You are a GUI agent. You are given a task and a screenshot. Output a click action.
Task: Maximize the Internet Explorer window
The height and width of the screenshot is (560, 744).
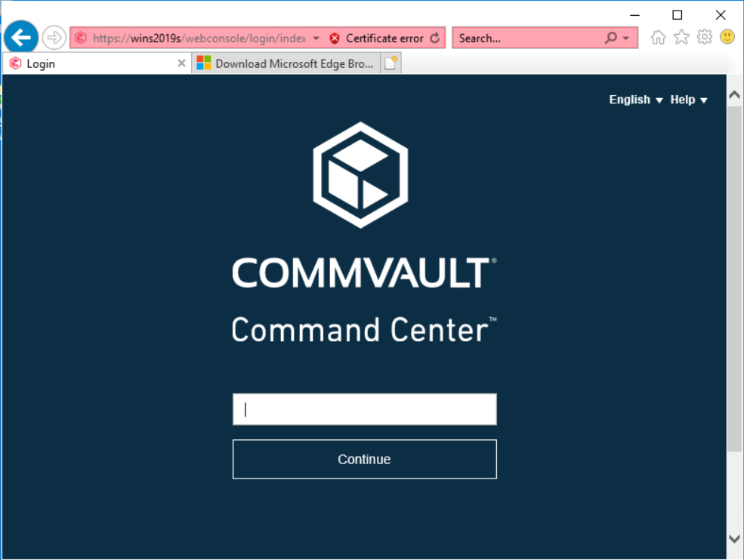(677, 15)
